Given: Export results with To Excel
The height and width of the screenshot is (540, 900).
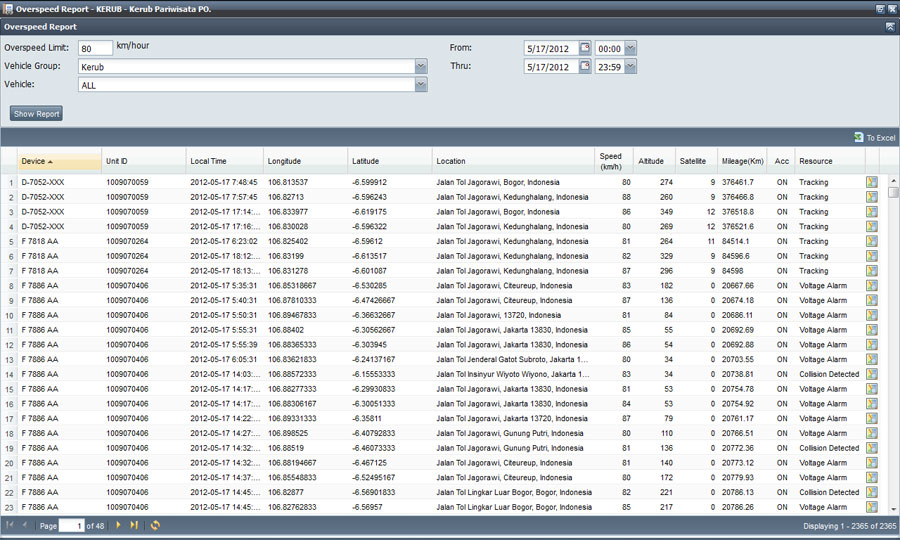Looking at the screenshot, I should tap(875, 138).
